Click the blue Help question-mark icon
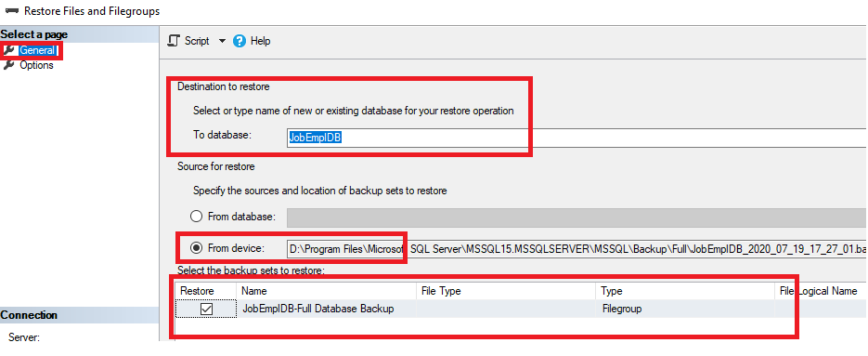868x356 pixels. [x=240, y=41]
